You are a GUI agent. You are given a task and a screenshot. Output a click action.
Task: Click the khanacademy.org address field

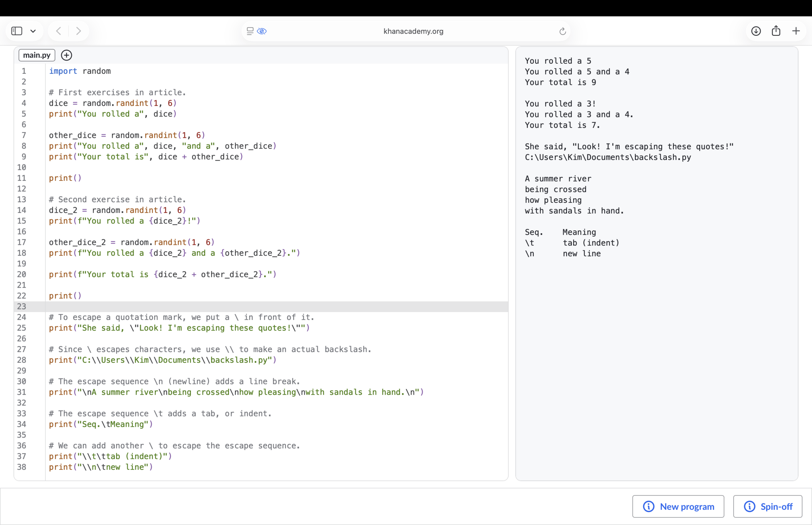(413, 31)
